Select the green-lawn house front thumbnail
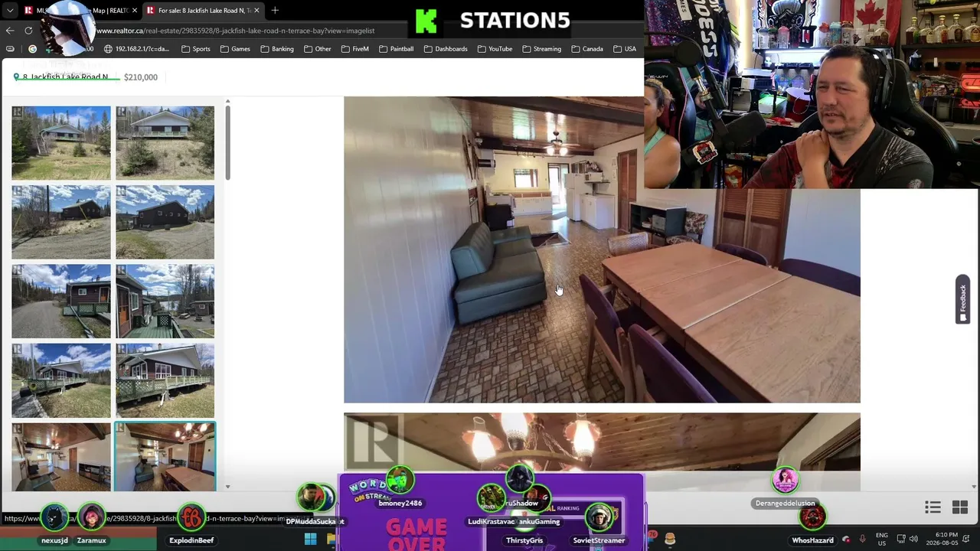The image size is (980, 551). (61, 143)
